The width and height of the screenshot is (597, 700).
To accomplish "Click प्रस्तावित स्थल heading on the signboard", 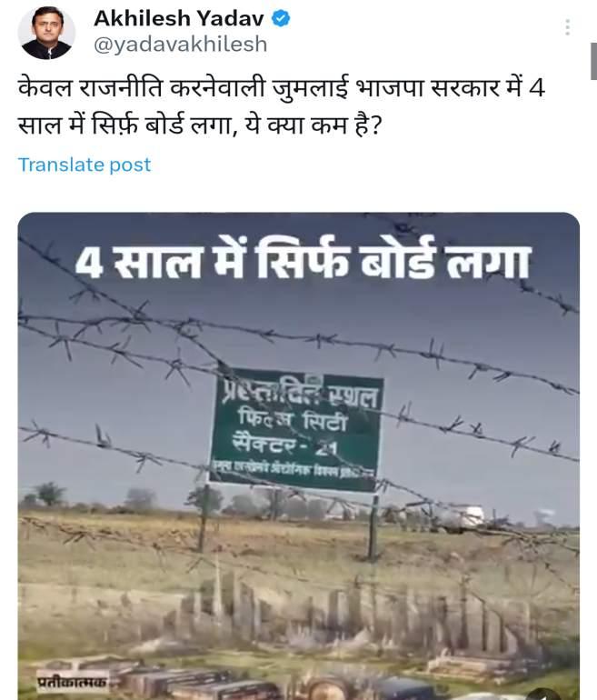I will pyautogui.click(x=299, y=393).
